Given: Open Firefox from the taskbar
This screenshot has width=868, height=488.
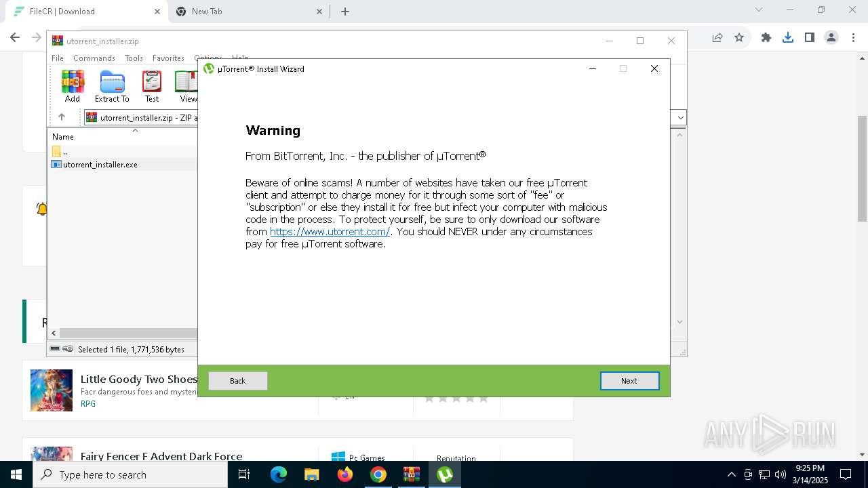Looking at the screenshot, I should click(345, 474).
